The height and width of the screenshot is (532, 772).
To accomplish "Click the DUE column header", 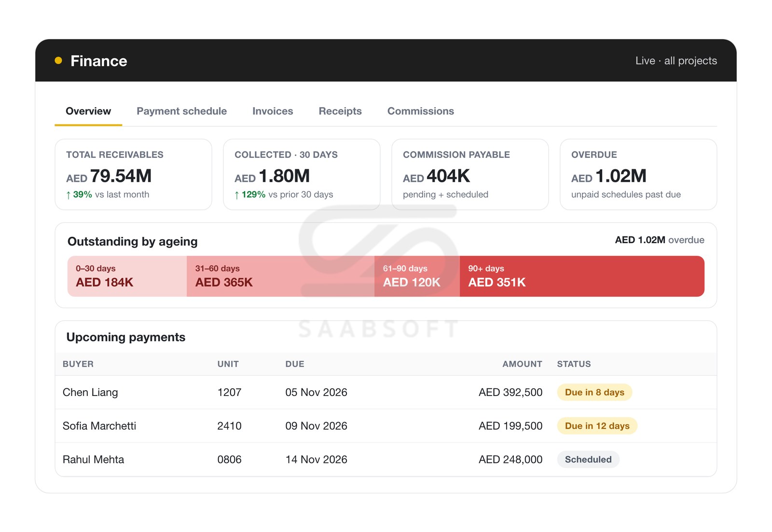I will pyautogui.click(x=295, y=364).
